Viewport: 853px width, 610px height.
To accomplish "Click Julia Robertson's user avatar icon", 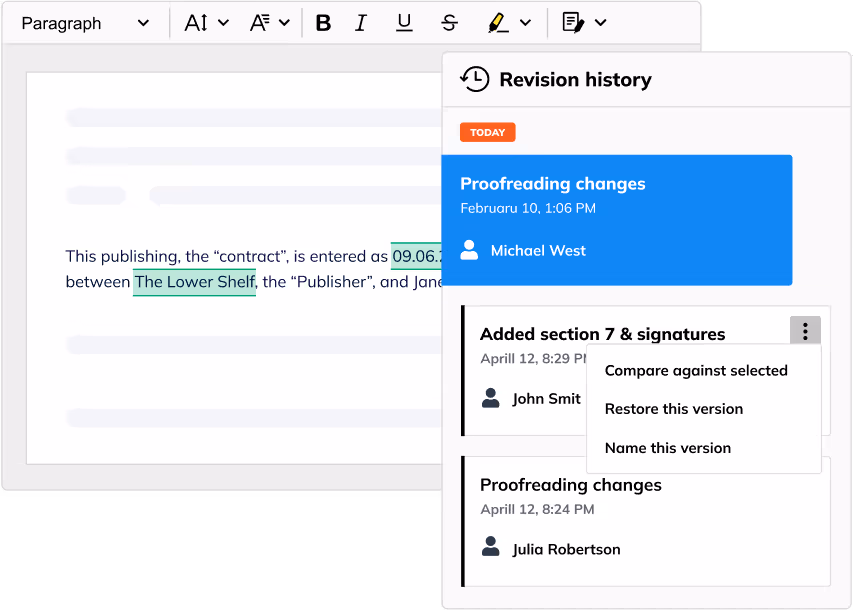I will click(490, 548).
